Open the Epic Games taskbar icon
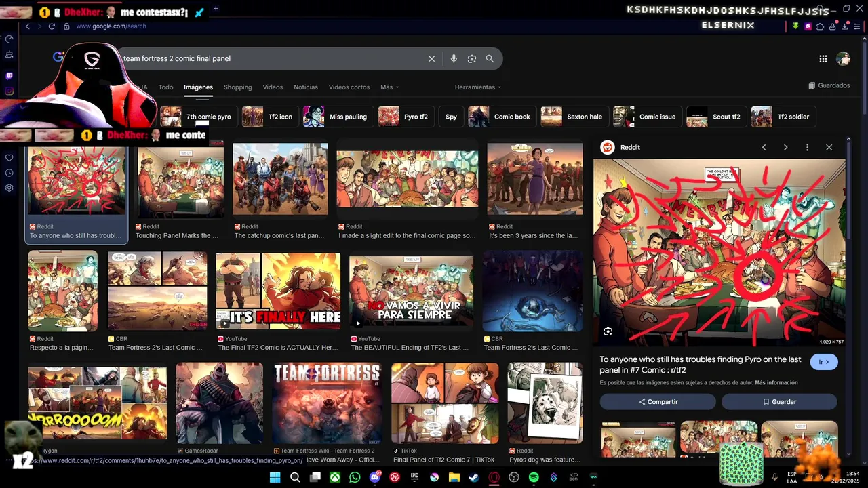 414,478
